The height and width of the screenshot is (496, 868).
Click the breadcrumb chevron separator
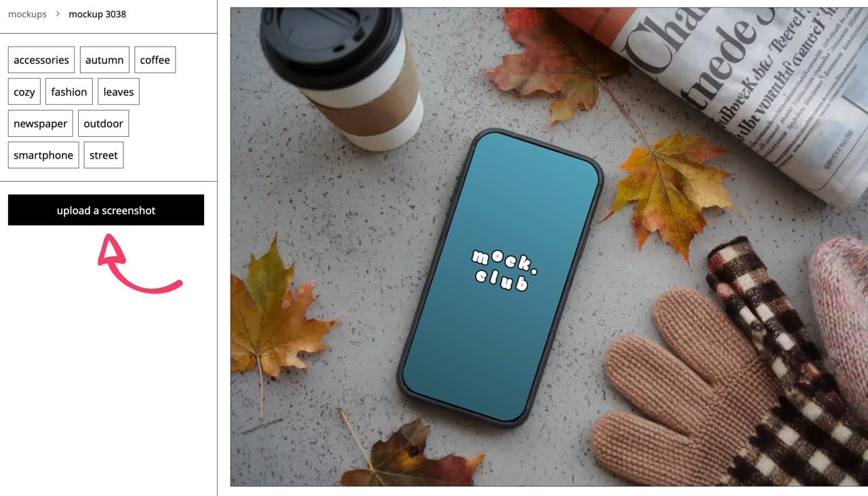pos(58,14)
